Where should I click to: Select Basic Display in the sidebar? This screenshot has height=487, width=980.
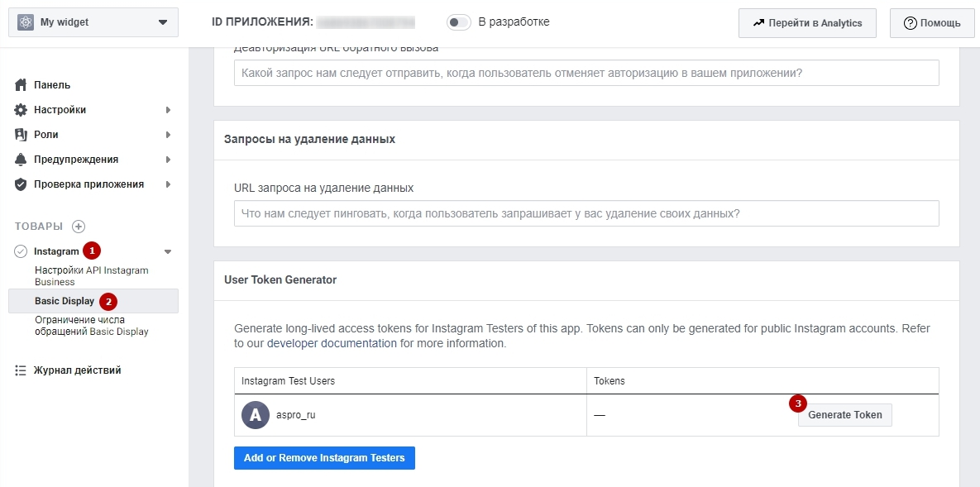pyautogui.click(x=65, y=301)
